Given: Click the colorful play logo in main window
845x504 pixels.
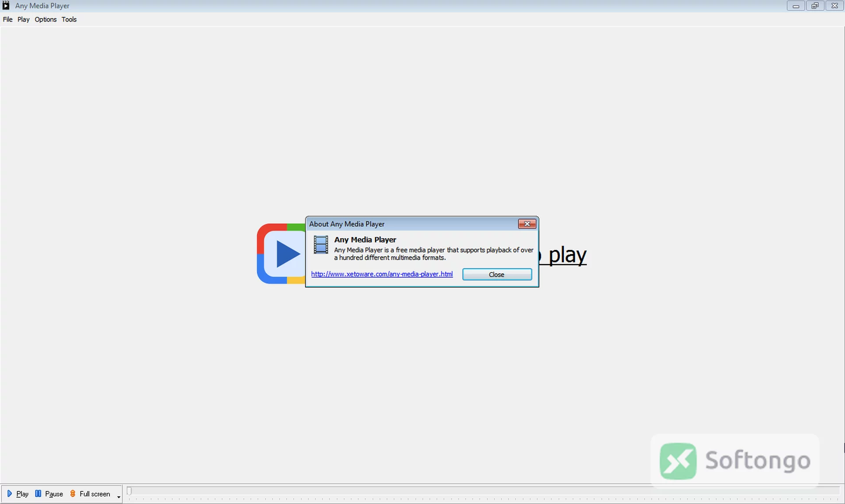Looking at the screenshot, I should 281,254.
